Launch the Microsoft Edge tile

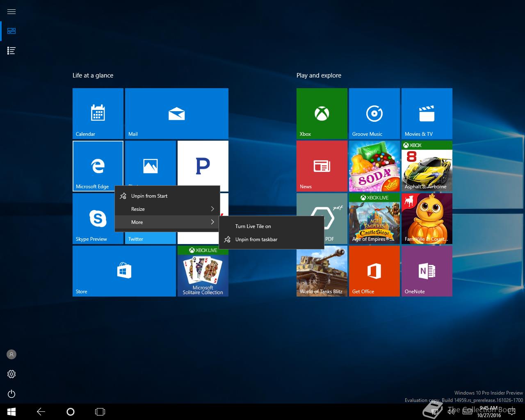tap(98, 166)
